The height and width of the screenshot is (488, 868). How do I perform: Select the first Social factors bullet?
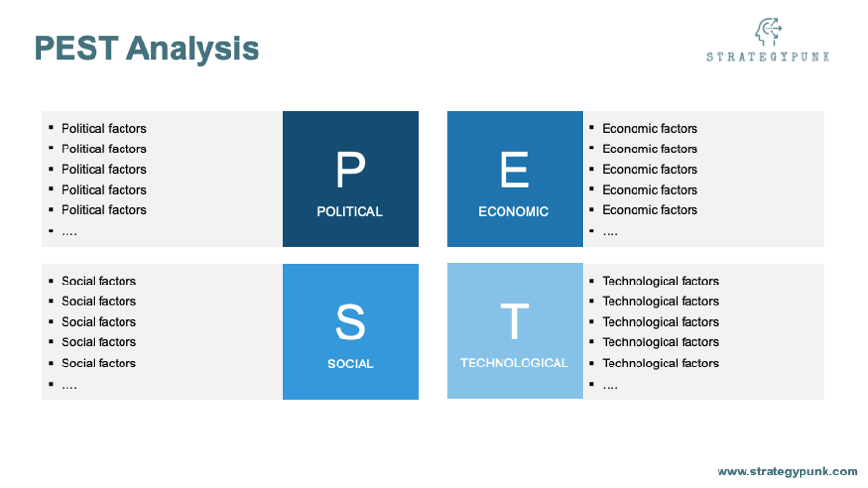[x=98, y=281]
